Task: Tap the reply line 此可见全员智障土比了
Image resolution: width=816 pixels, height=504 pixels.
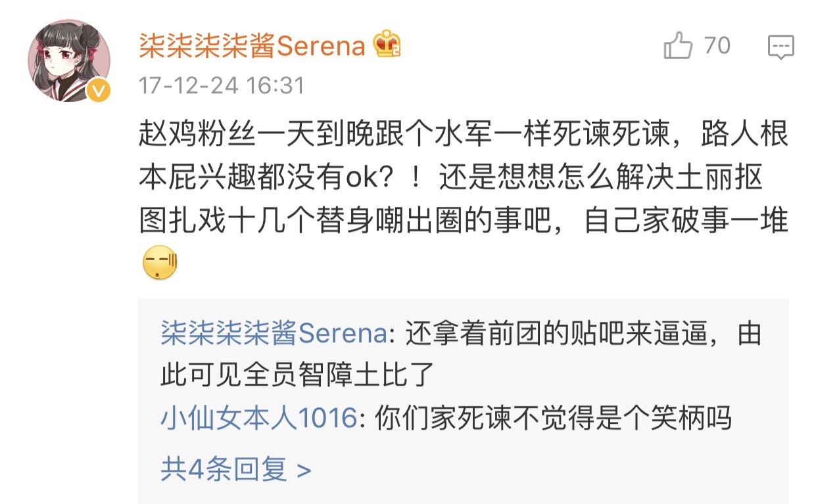Action: [x=297, y=377]
